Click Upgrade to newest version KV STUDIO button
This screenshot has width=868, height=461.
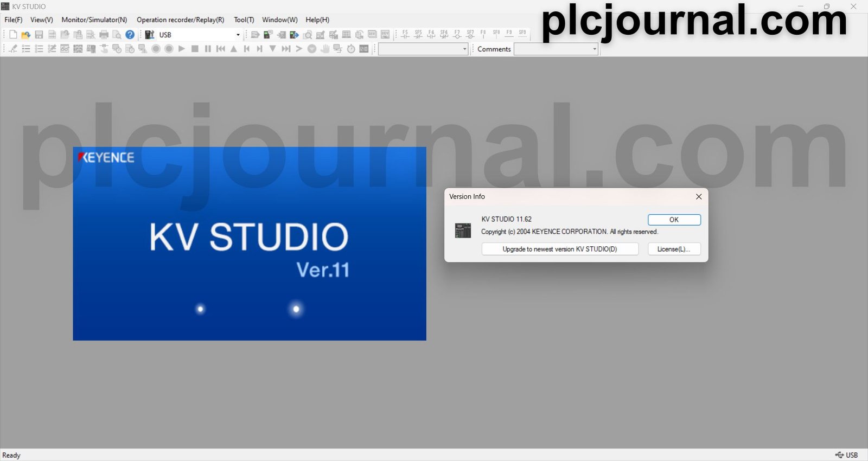point(559,249)
